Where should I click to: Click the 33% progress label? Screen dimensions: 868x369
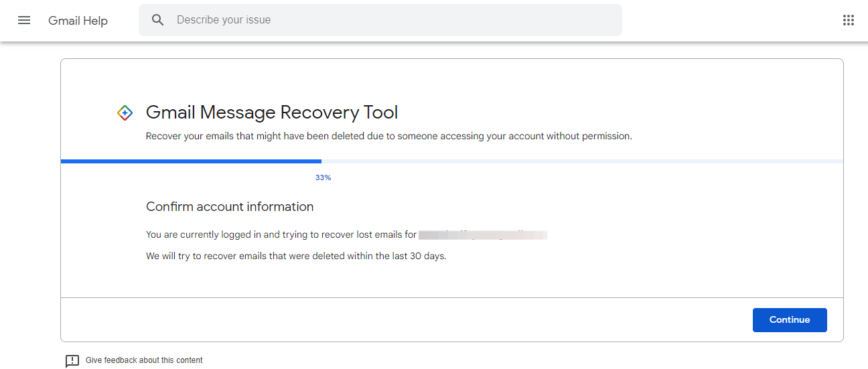coord(323,177)
